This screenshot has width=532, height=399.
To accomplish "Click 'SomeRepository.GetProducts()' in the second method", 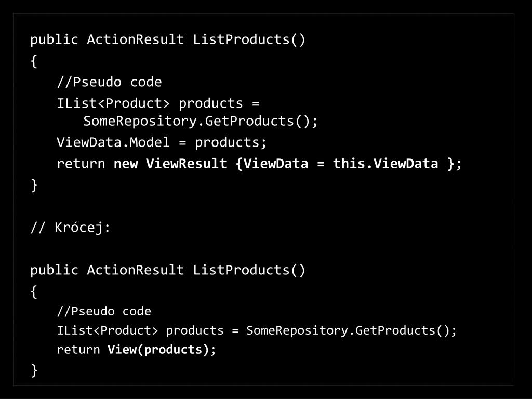I will click(348, 330).
